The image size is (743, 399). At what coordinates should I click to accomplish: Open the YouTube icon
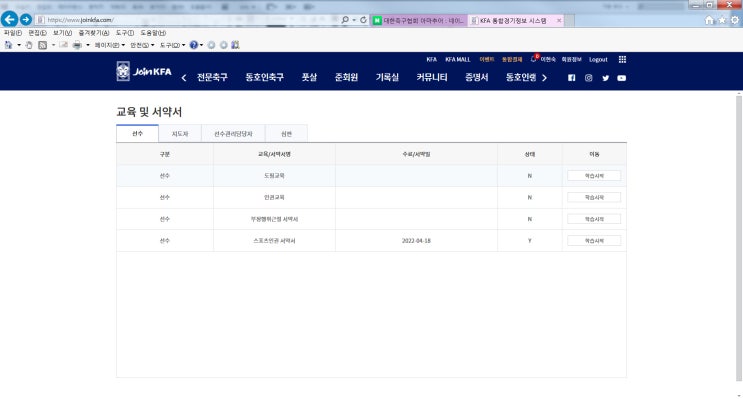622,78
